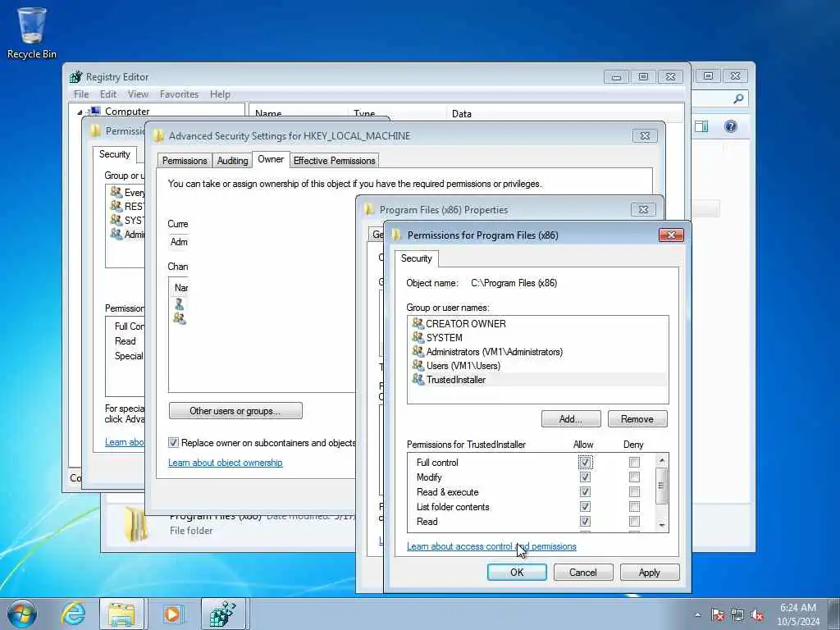The width and height of the screenshot is (840, 630).
Task: Toggle Allow checkbox for Read permission
Action: 585,521
